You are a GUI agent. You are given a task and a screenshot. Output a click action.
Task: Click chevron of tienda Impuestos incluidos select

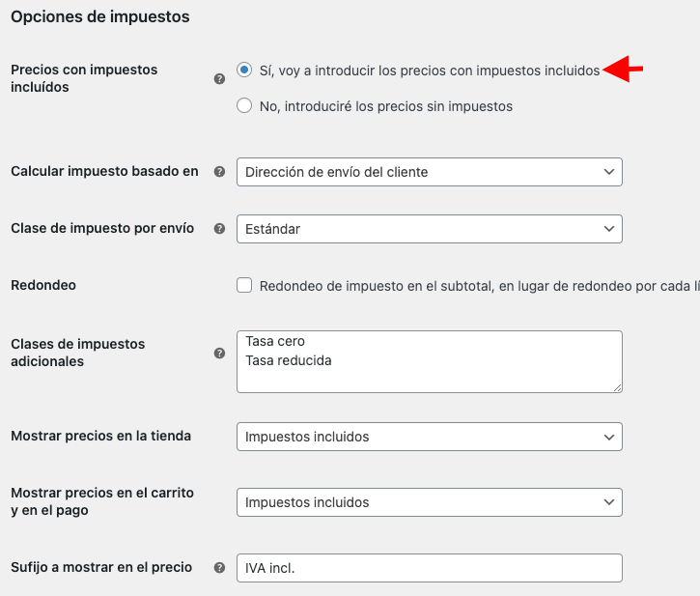609,437
